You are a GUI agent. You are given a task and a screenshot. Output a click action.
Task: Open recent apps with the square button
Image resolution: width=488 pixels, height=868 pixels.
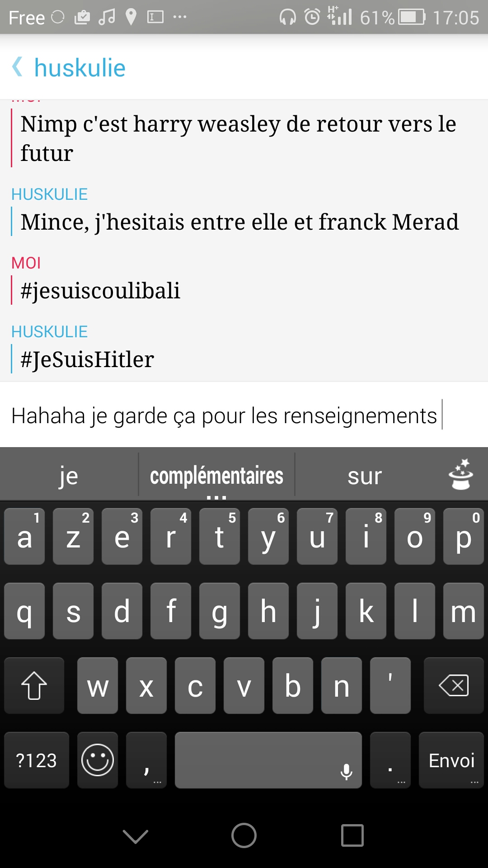352,835
